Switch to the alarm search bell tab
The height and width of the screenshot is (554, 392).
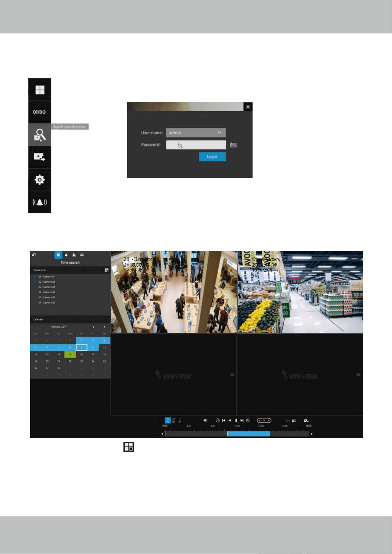coord(66,255)
